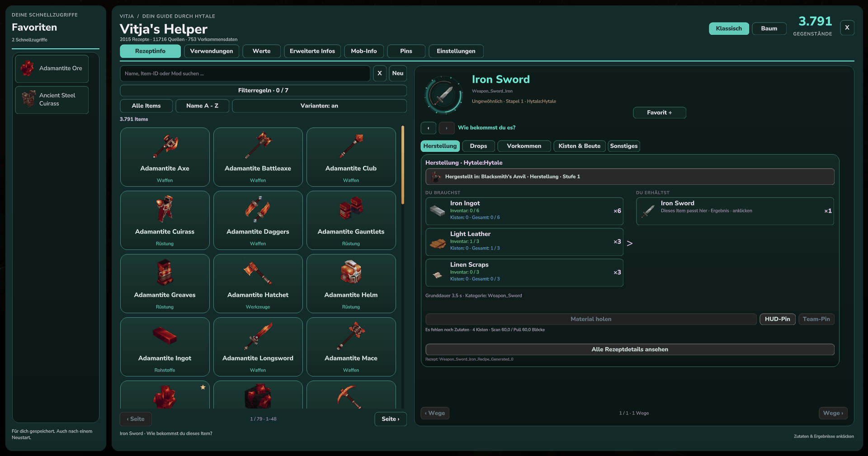868x456 pixels.
Task: Select the Adamantite Hatchet item icon
Action: 258,273
